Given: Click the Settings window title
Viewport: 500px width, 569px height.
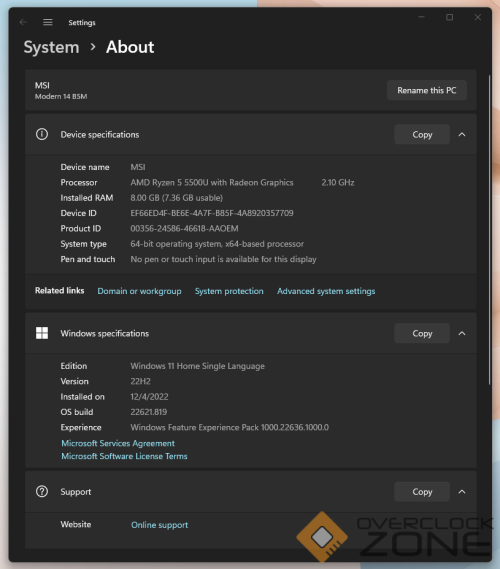Looking at the screenshot, I should coord(82,22).
